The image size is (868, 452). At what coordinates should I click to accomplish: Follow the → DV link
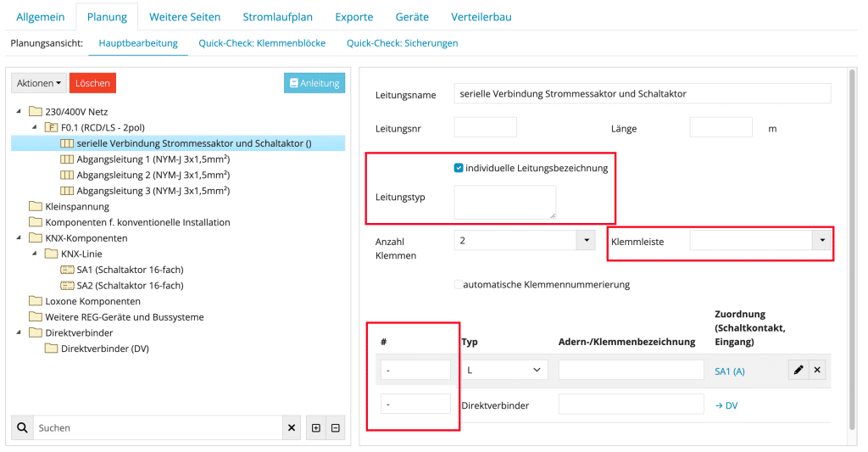point(726,405)
